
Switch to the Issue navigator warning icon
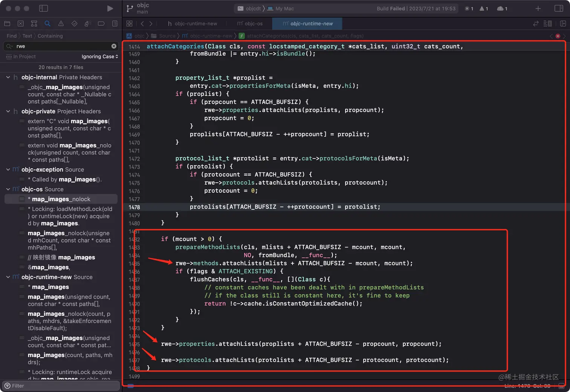pos(61,24)
